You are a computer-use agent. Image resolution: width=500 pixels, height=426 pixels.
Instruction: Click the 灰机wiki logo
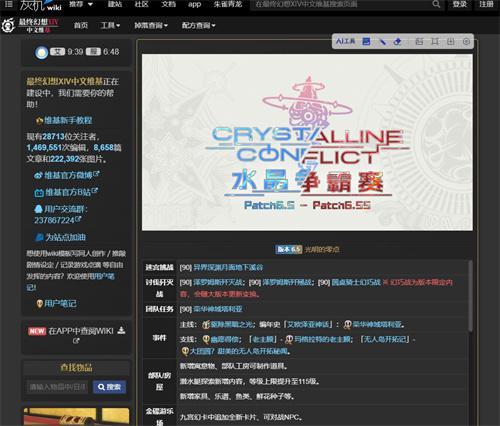point(40,5)
